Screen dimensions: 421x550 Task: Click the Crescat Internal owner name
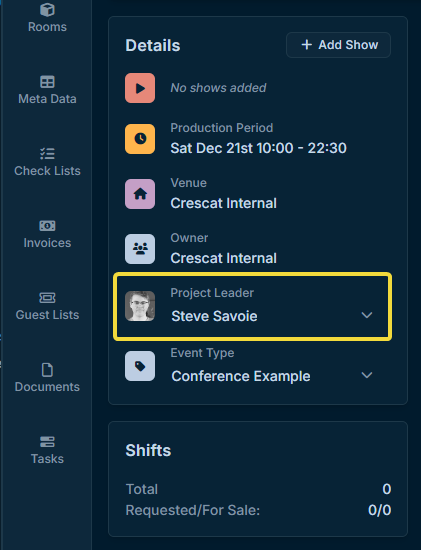223,258
